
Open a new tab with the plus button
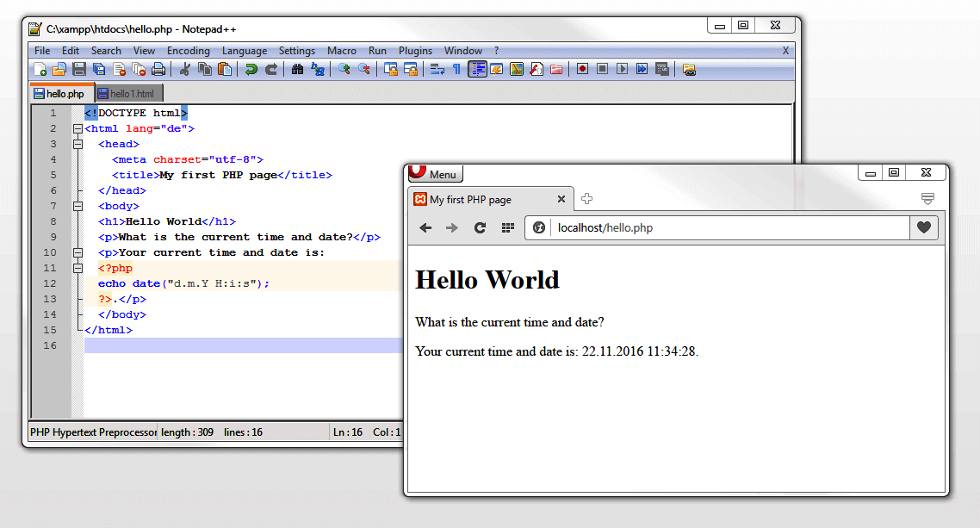[586, 198]
